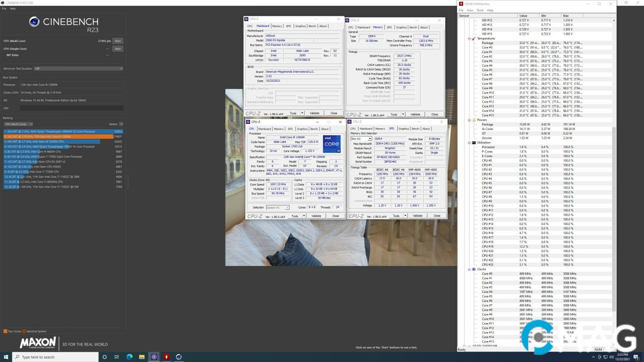Viewport: 644px width, 362px height.
Task: Open File Explorer from the taskbar
Action: tap(142, 357)
